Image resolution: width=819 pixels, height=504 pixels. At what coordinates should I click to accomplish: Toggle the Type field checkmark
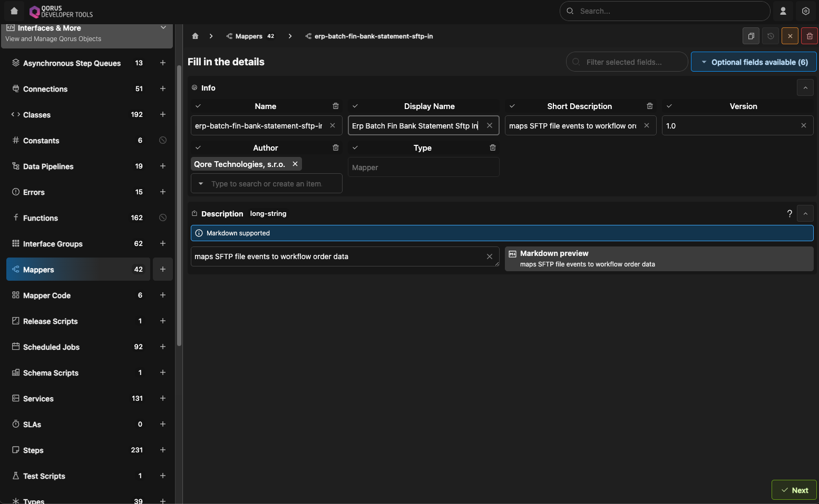355,147
